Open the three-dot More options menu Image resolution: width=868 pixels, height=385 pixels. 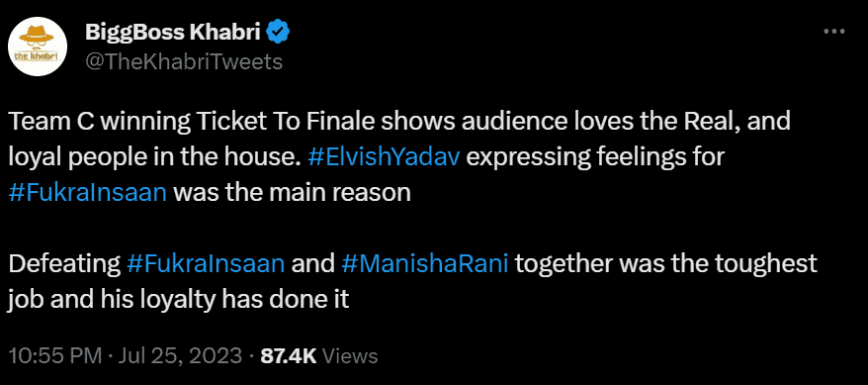tap(834, 33)
